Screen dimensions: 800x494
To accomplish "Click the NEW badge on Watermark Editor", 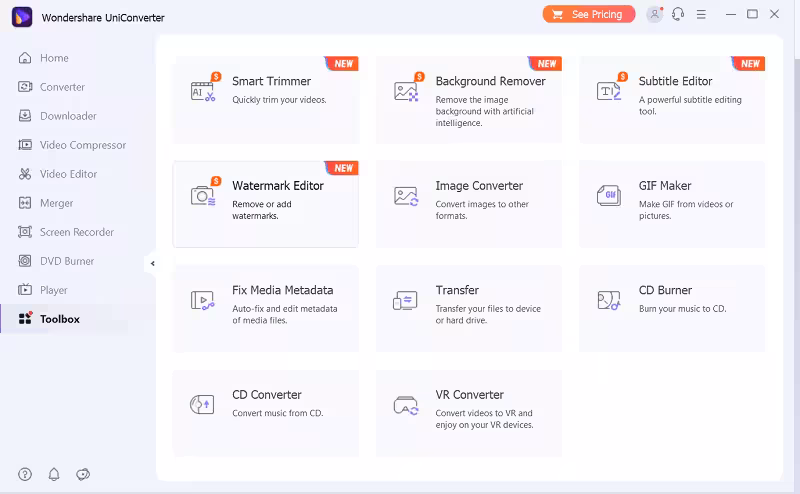I will pos(342,168).
